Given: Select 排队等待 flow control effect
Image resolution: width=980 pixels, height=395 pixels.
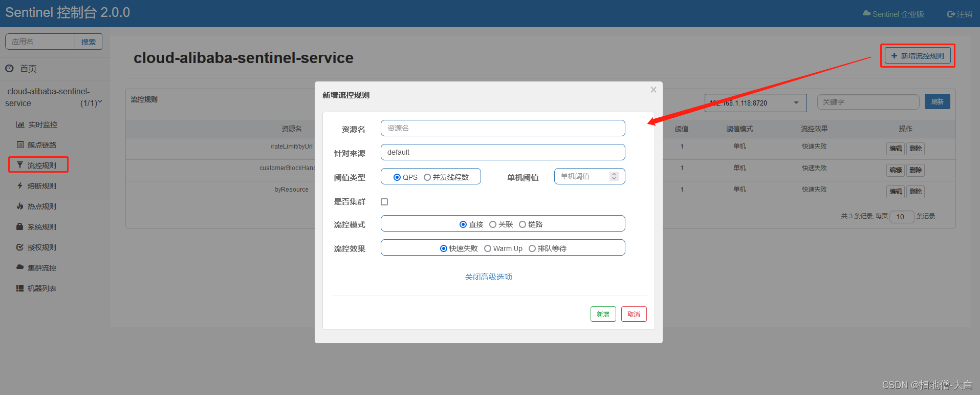Looking at the screenshot, I should point(532,248).
